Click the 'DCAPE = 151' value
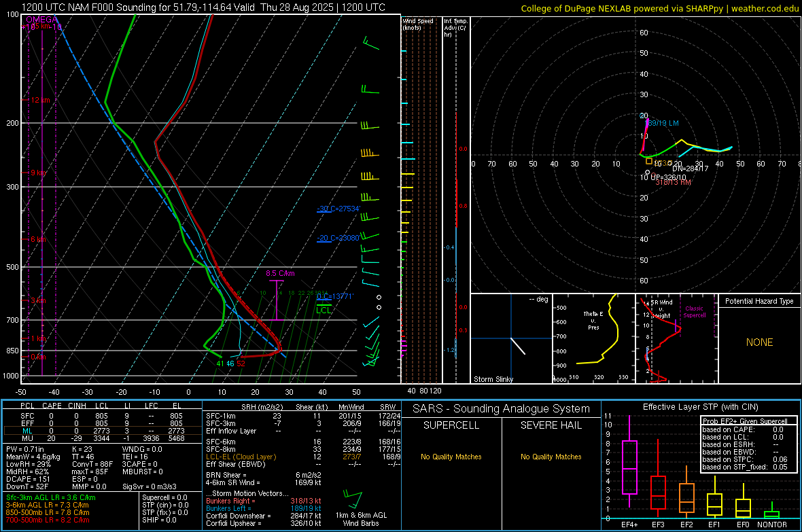The image size is (802, 532). [x=28, y=479]
